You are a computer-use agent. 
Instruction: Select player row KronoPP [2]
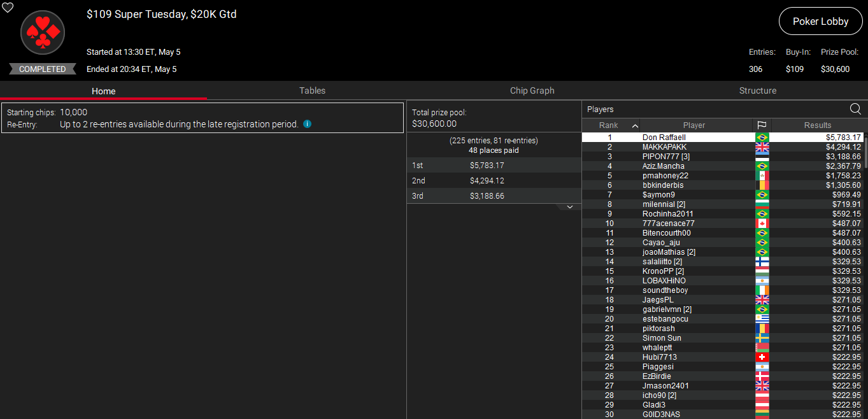(x=723, y=271)
